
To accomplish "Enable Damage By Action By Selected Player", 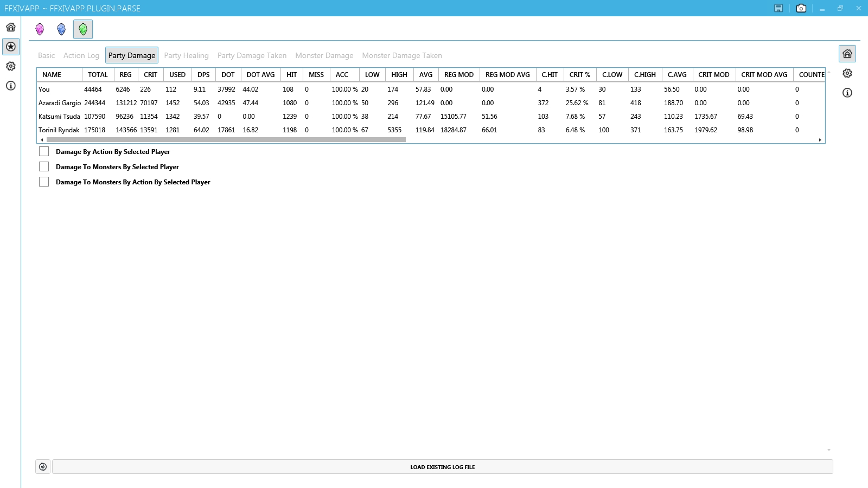I will click(x=44, y=152).
